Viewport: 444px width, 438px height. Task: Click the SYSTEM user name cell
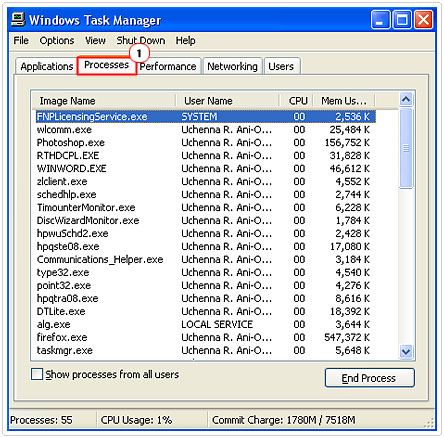pos(199,117)
